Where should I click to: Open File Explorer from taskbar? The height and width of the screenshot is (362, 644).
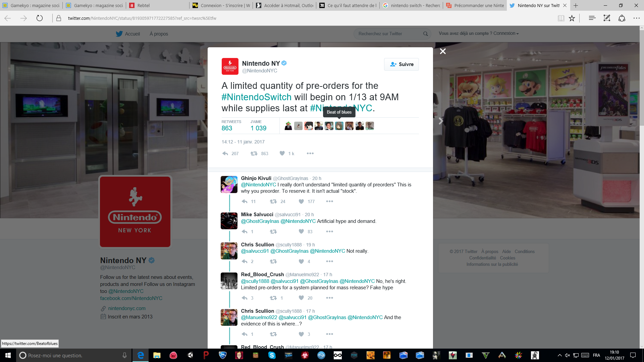(157, 355)
